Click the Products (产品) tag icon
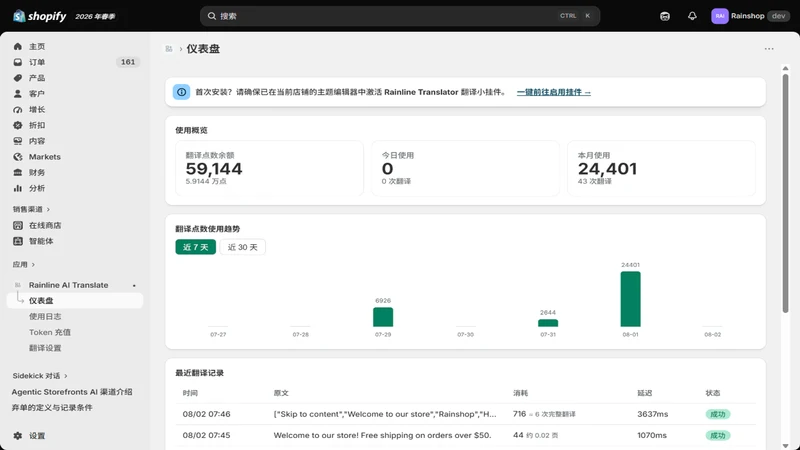The image size is (800, 450). (18, 78)
